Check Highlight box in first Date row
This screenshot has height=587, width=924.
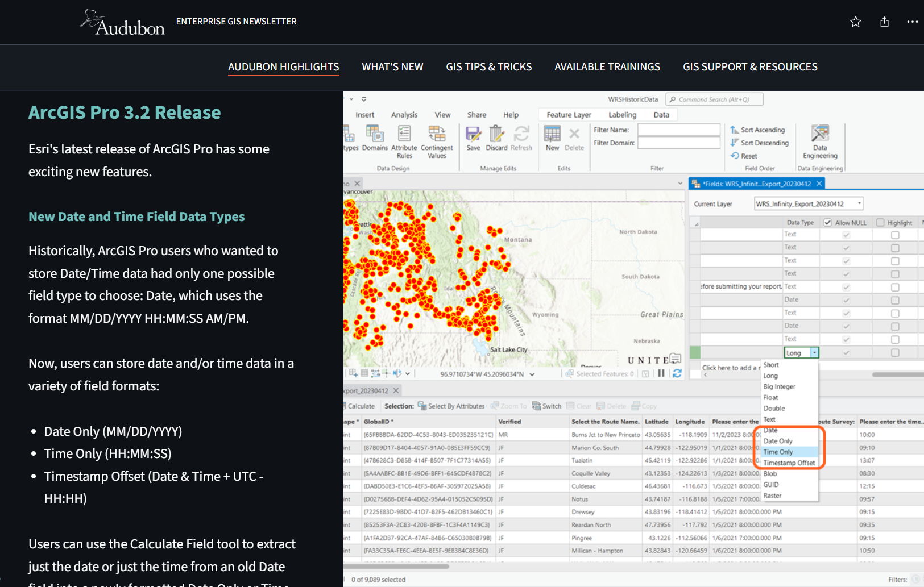point(895,300)
